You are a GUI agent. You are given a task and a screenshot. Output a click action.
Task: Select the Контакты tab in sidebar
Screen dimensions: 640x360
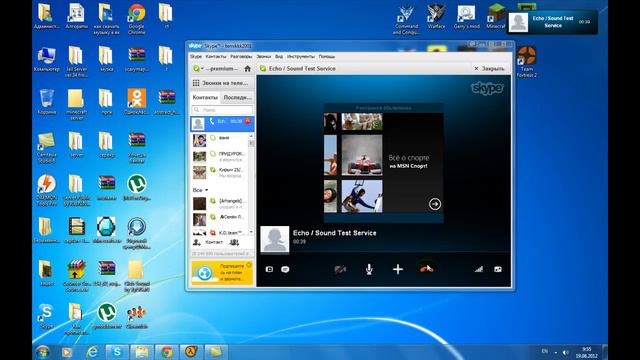click(x=205, y=98)
